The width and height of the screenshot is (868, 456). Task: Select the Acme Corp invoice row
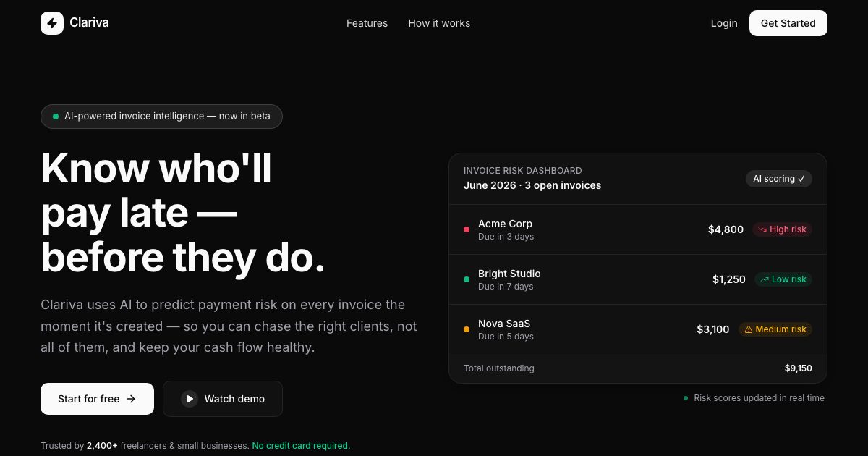click(638, 229)
